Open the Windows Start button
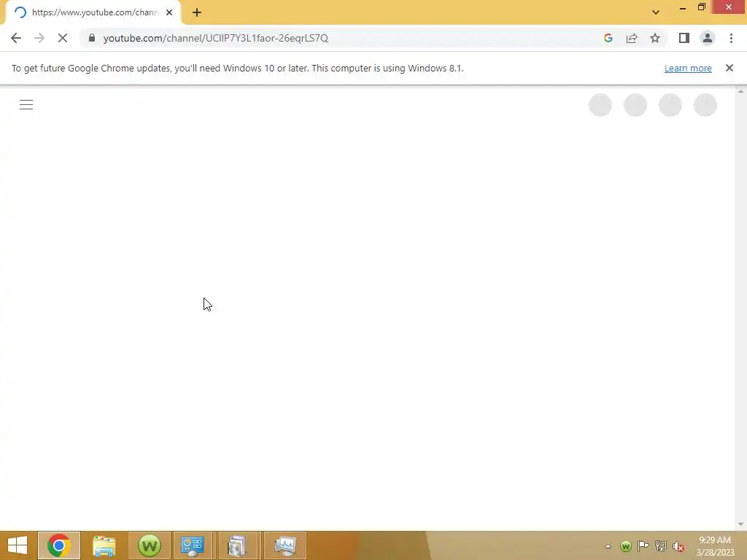This screenshot has width=747, height=560. (x=18, y=545)
